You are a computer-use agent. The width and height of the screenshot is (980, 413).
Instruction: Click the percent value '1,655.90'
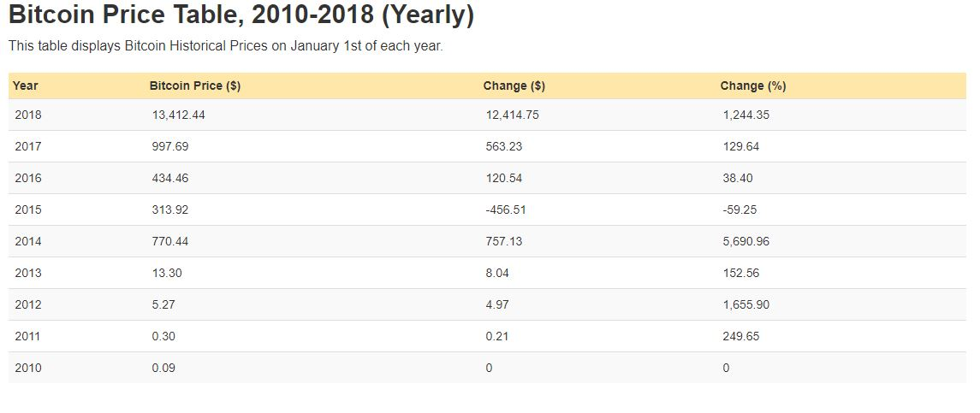pyautogui.click(x=746, y=305)
